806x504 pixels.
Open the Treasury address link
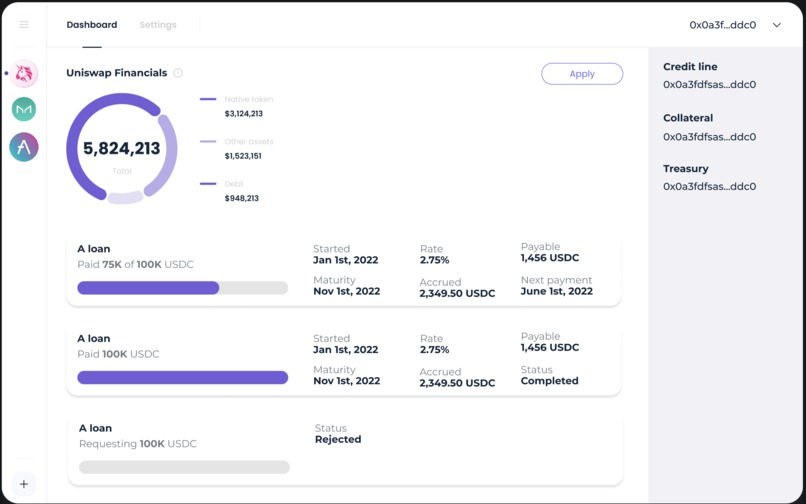click(709, 186)
